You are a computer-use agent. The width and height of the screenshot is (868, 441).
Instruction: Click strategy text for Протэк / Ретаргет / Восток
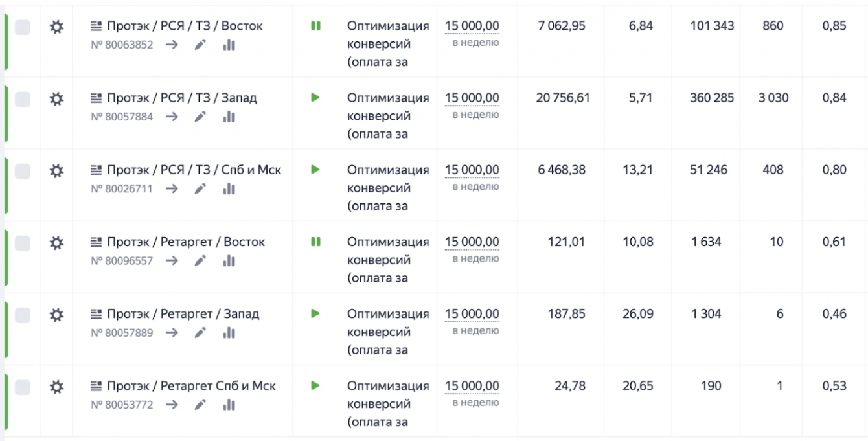pyautogui.click(x=387, y=260)
